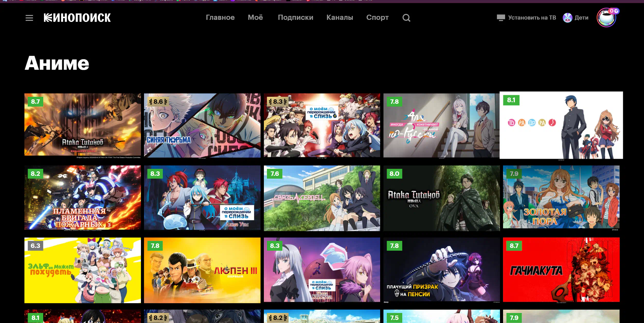Click the 8.7 rating on Гачиакута
644x323 pixels.
coord(514,246)
